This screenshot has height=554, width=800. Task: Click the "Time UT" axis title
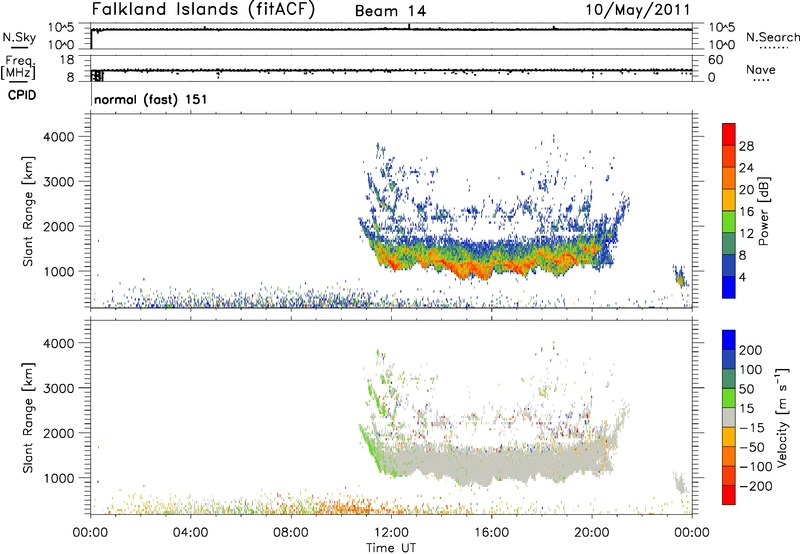click(x=391, y=548)
